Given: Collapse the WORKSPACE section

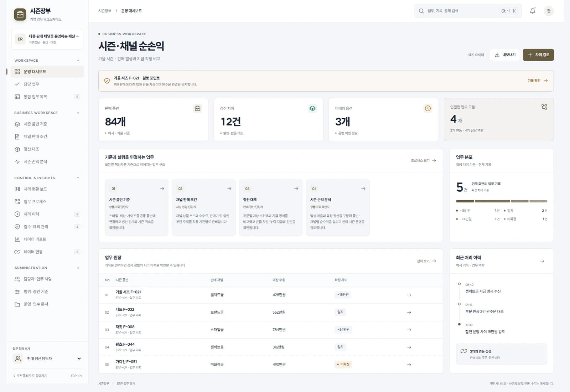Looking at the screenshot, I should click(78, 61).
